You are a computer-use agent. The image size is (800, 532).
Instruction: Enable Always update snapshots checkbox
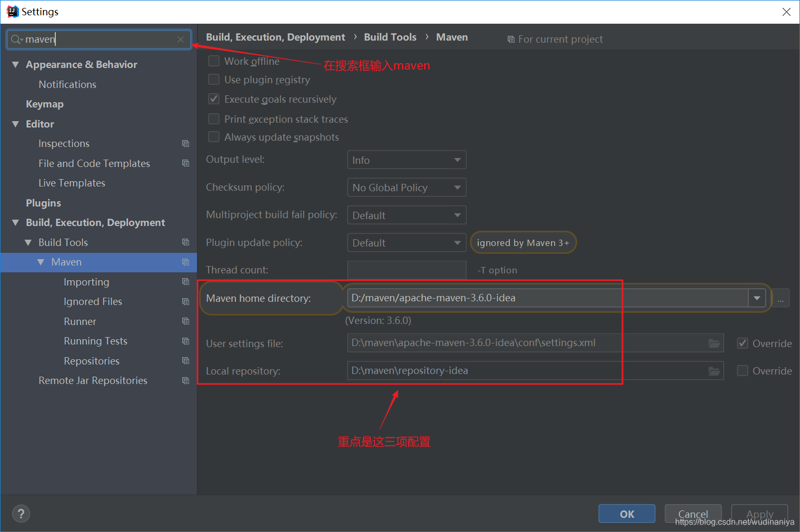coord(214,137)
